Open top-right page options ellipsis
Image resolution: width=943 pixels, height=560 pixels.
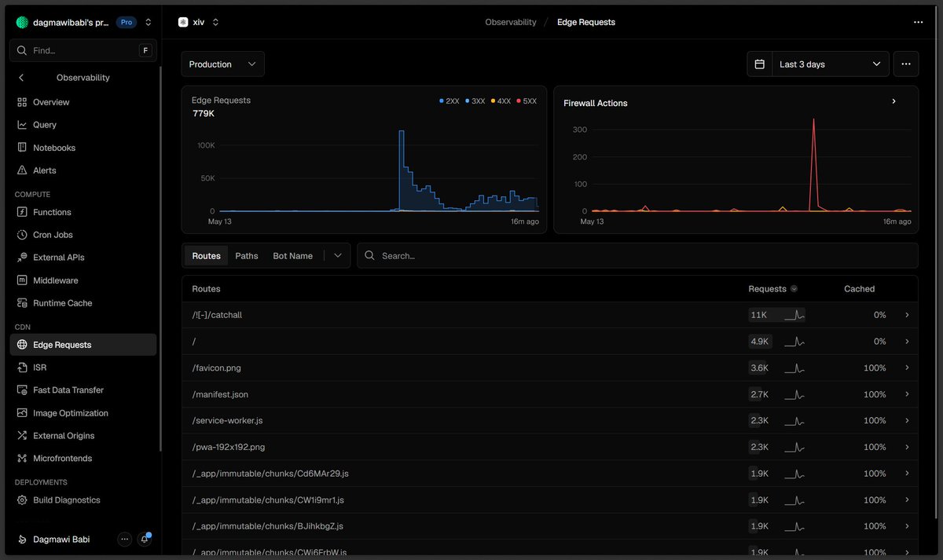click(919, 22)
